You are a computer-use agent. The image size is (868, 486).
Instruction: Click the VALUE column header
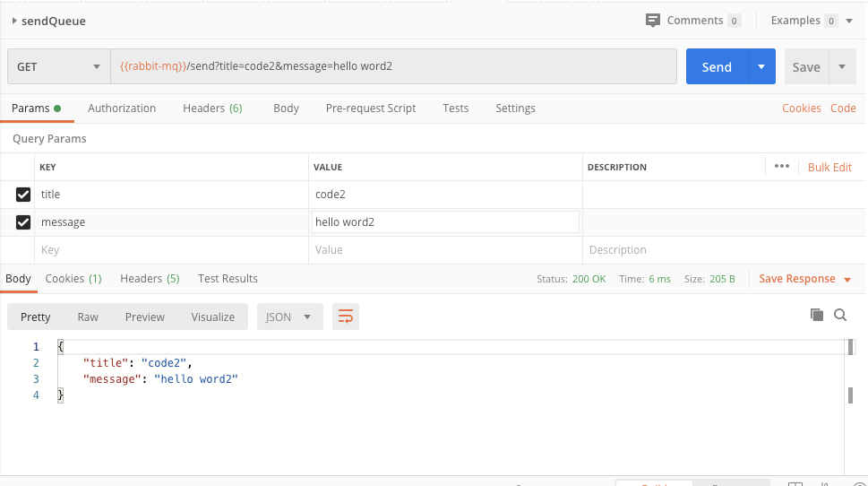tap(328, 168)
